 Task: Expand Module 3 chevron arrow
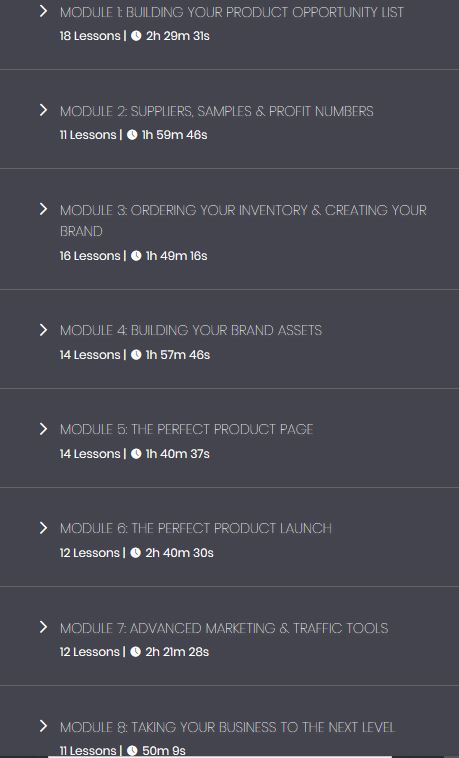tap(44, 209)
